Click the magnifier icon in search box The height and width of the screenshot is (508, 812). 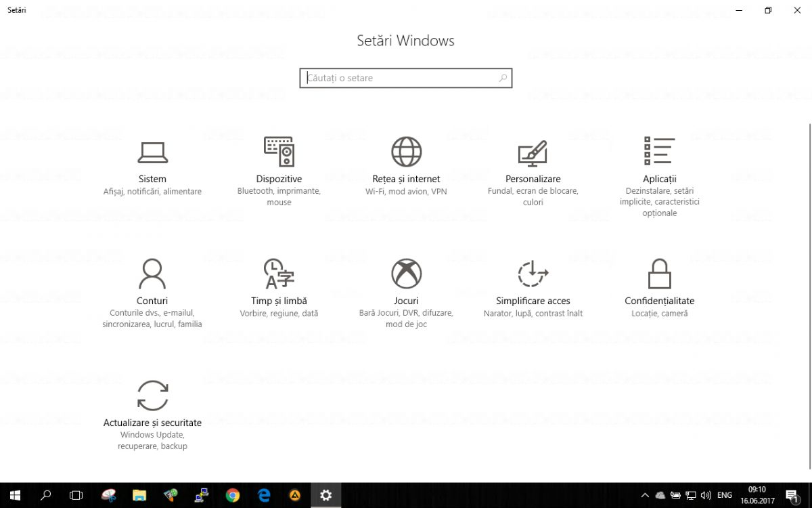click(x=503, y=78)
